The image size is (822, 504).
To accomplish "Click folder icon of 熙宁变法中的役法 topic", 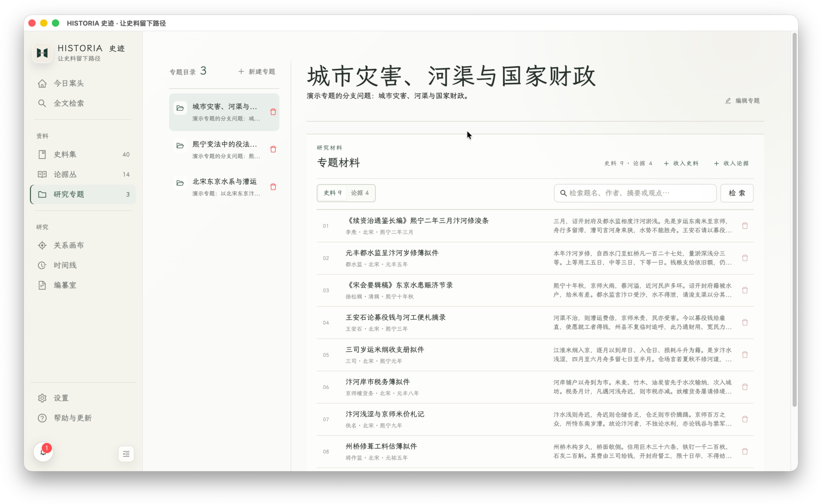I will (180, 146).
